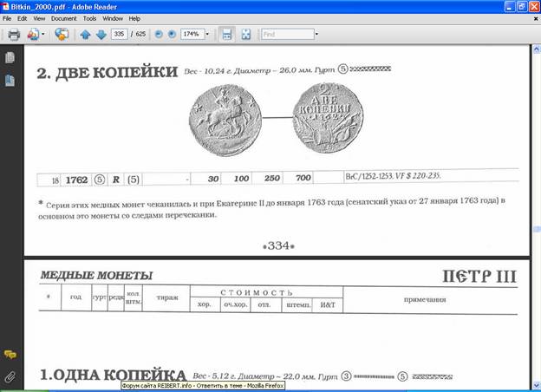This screenshot has width=541, height=392.
Task: Click the zoom percentage field 174%
Action: [x=192, y=34]
